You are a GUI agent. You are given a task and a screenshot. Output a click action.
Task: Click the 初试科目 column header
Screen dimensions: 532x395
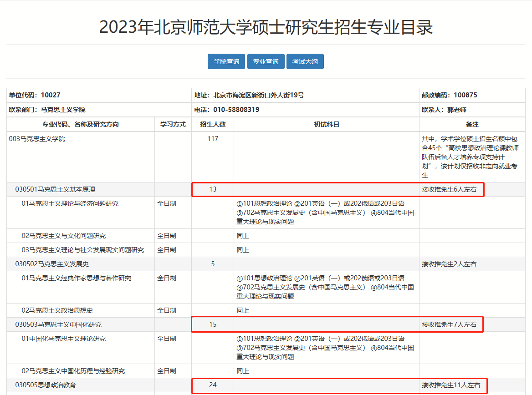click(x=327, y=124)
